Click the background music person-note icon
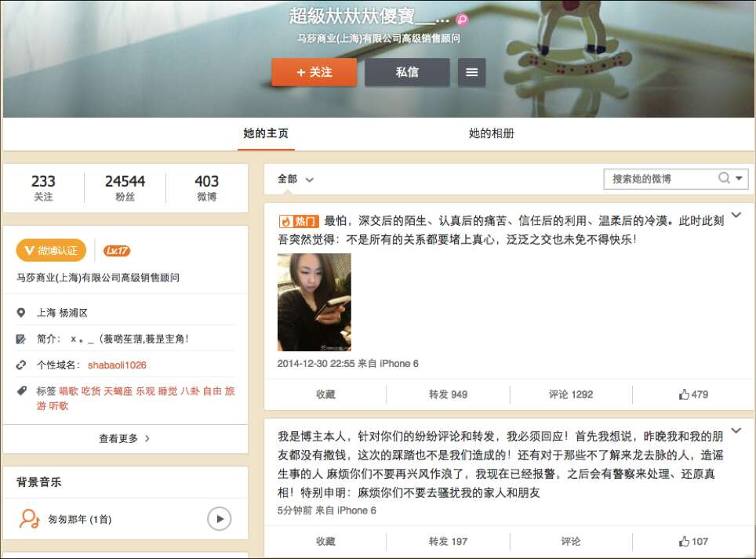The height and width of the screenshot is (559, 756). click(x=29, y=519)
